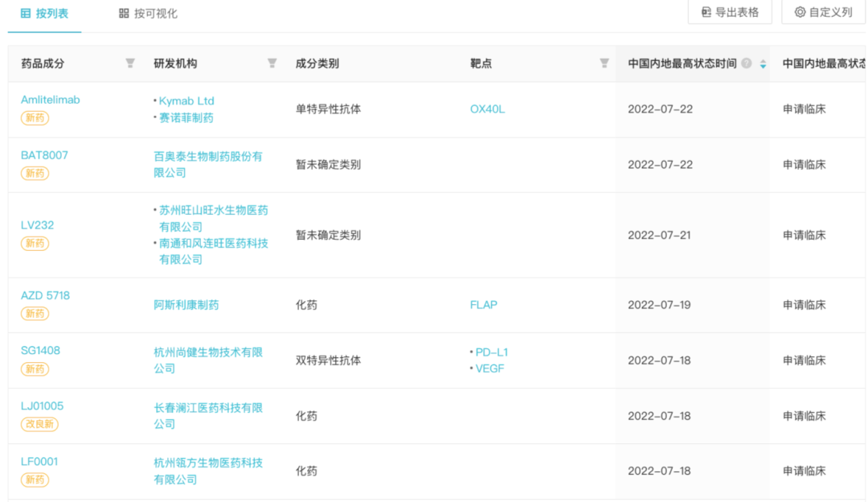The width and height of the screenshot is (868, 502).
Task: Click the 2022-07-22 date in BAT8007 row
Action: click(x=660, y=165)
